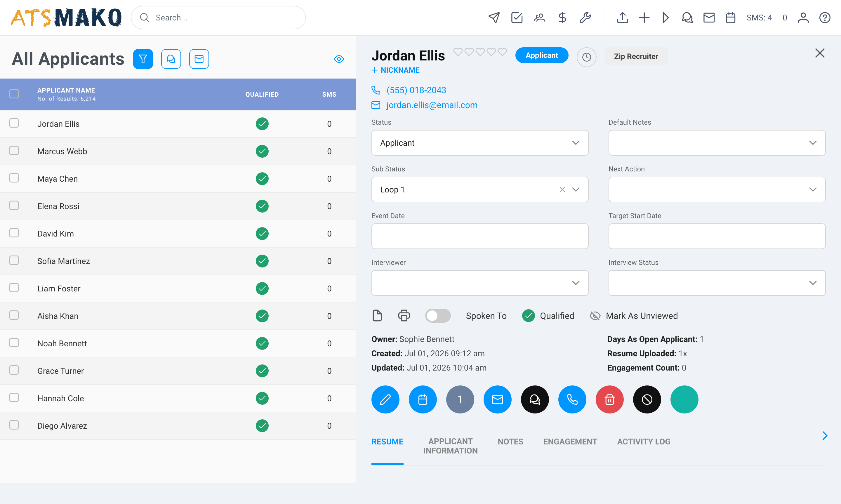
Task: Open the wrench tools icon
Action: tap(585, 18)
